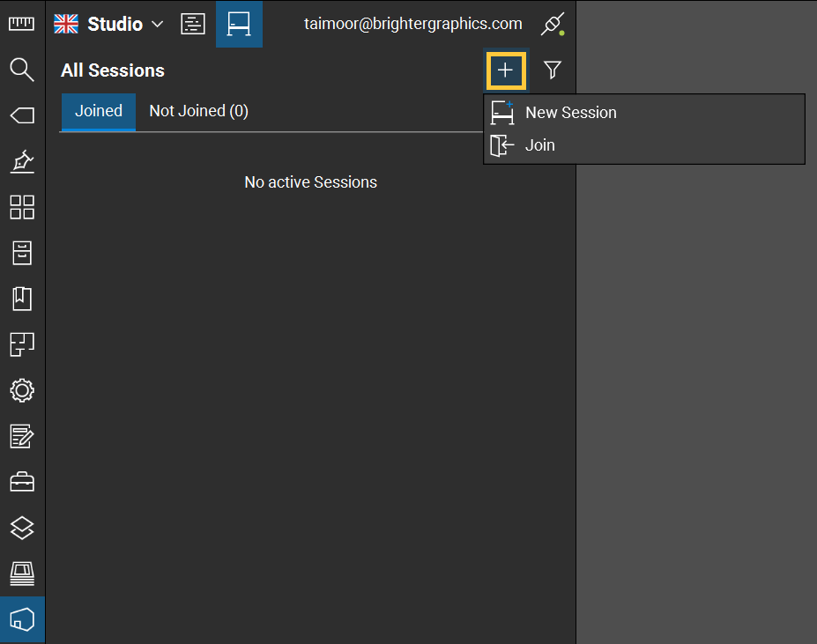Select the Join option
The height and width of the screenshot is (644, 817).
click(x=539, y=144)
